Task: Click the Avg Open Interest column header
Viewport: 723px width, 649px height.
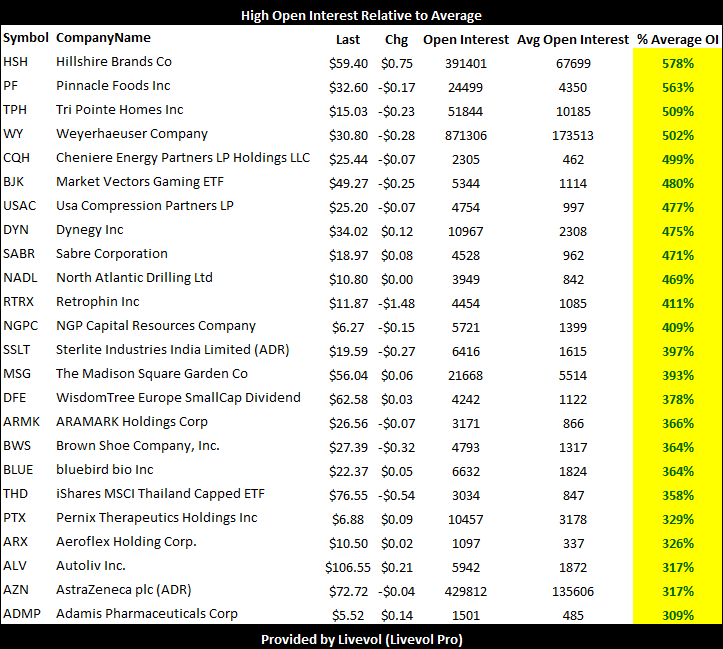Action: tap(573, 40)
